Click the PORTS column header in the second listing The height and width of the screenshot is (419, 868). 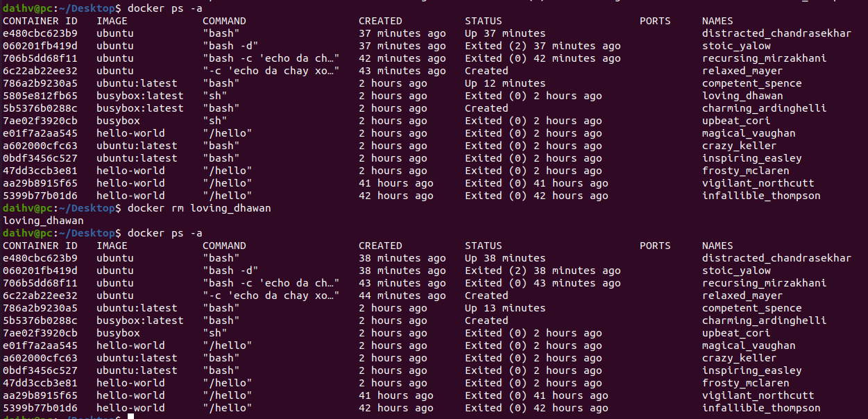(655, 246)
